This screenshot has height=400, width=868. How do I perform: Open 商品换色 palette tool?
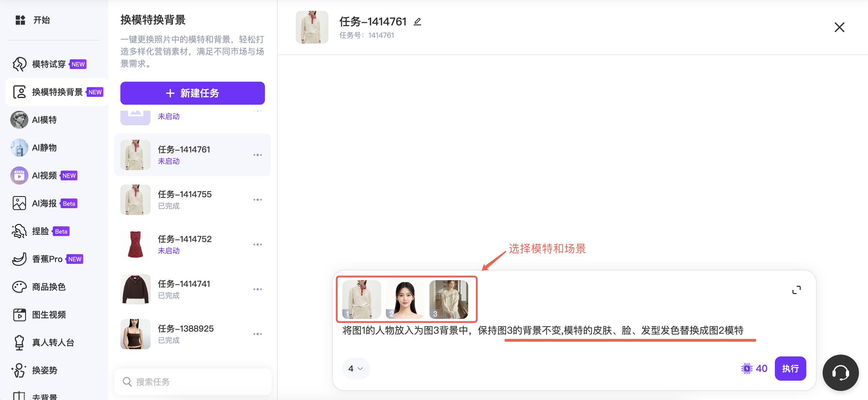pyautogui.click(x=48, y=287)
